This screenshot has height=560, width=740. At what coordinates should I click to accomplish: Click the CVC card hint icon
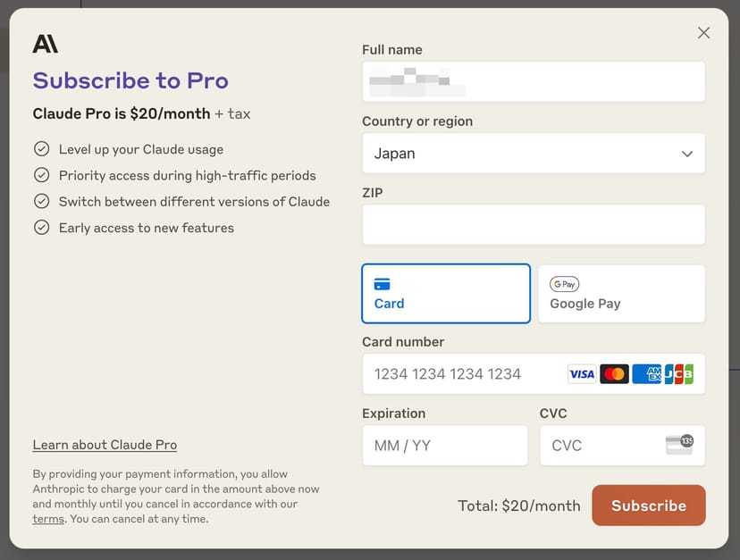[x=679, y=445]
